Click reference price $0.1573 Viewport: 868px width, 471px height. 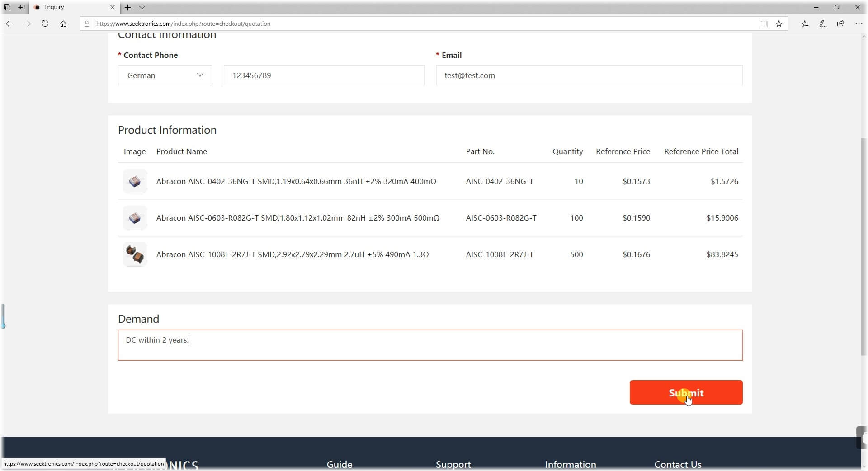636,181
